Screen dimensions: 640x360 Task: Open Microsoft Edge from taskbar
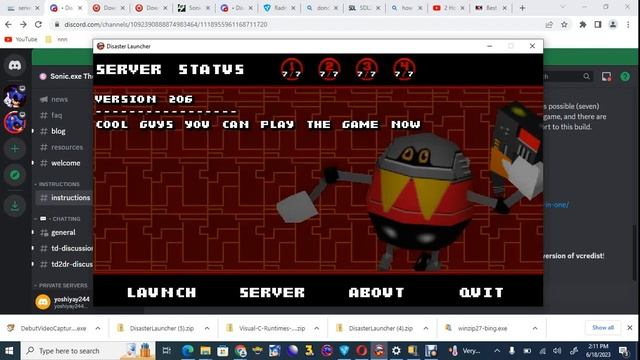click(x=188, y=351)
